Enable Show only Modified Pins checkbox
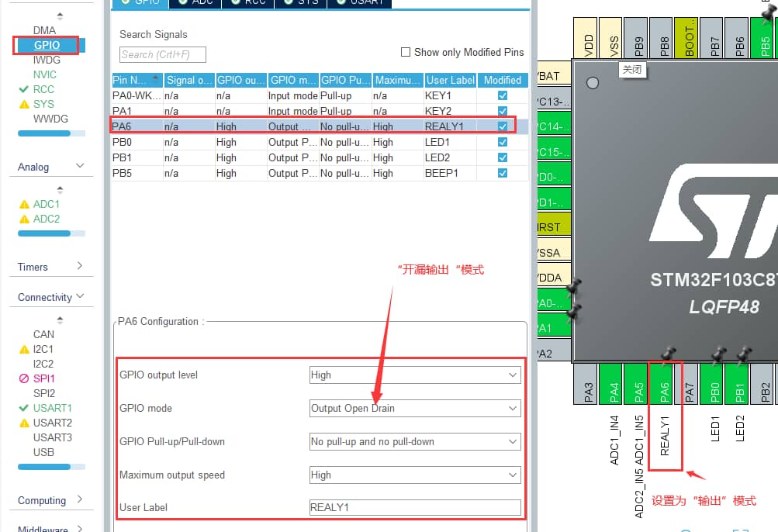Screen dimensions: 778x532 click(x=405, y=52)
